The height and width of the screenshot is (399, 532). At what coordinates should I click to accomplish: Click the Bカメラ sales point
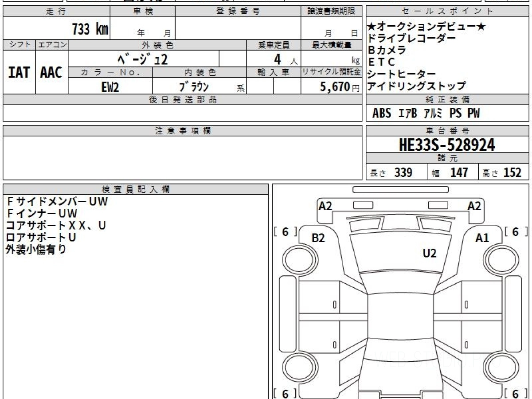click(x=387, y=50)
